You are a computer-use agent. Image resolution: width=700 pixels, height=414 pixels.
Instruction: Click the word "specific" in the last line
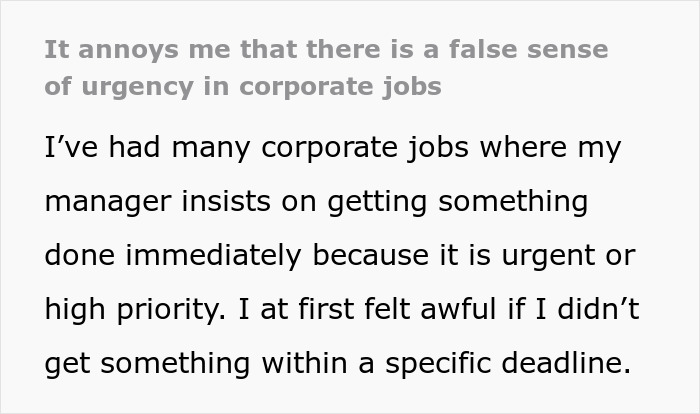tap(438, 364)
